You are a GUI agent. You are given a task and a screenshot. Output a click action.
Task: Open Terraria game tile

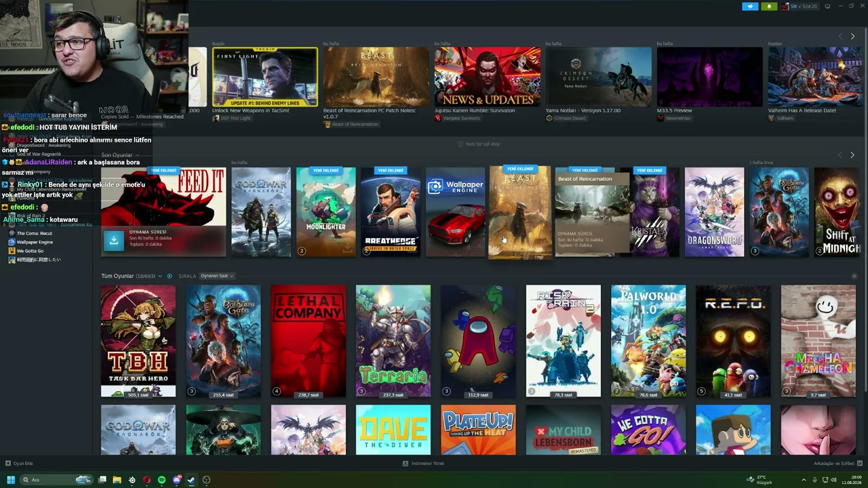(x=393, y=341)
